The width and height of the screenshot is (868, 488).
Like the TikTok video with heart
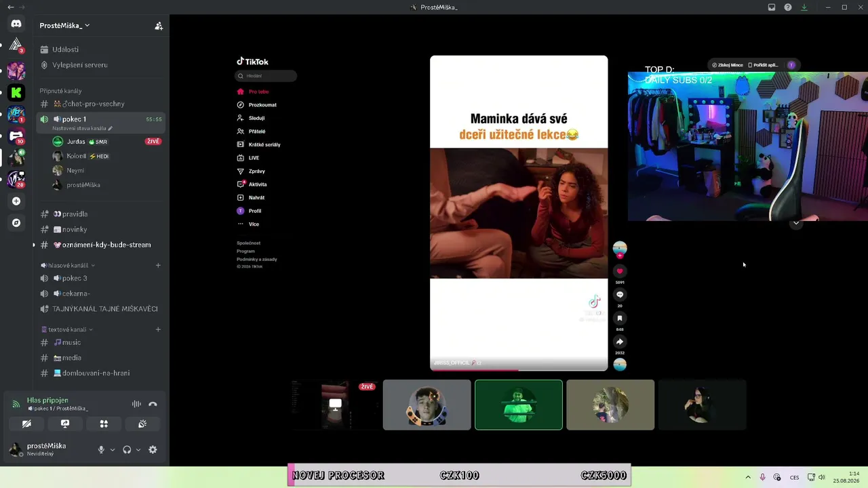coord(619,271)
